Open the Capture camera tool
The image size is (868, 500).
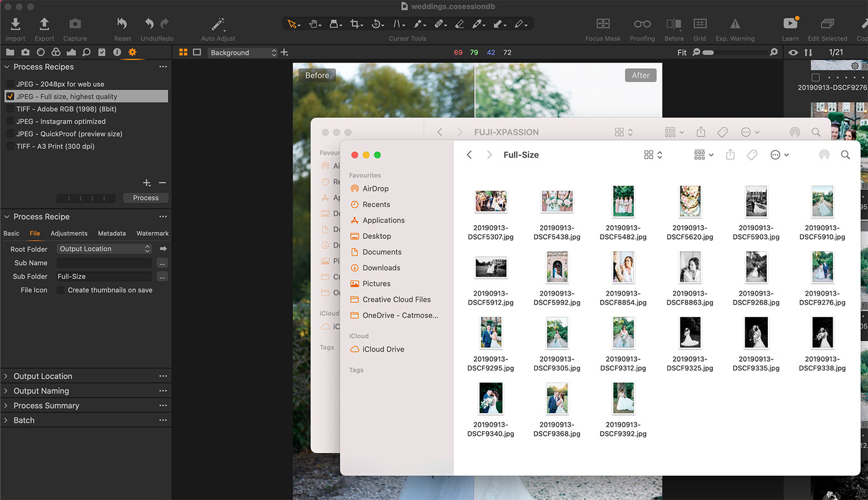click(75, 24)
